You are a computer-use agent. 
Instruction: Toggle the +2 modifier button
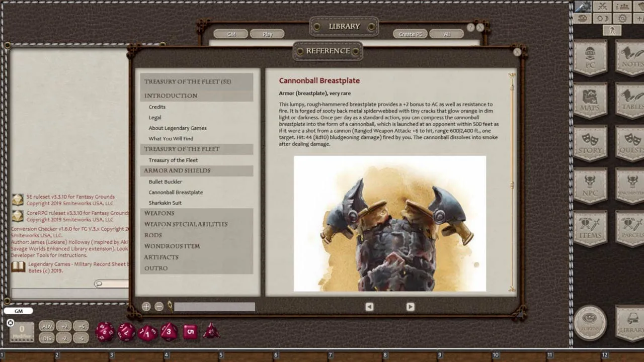tap(64, 326)
